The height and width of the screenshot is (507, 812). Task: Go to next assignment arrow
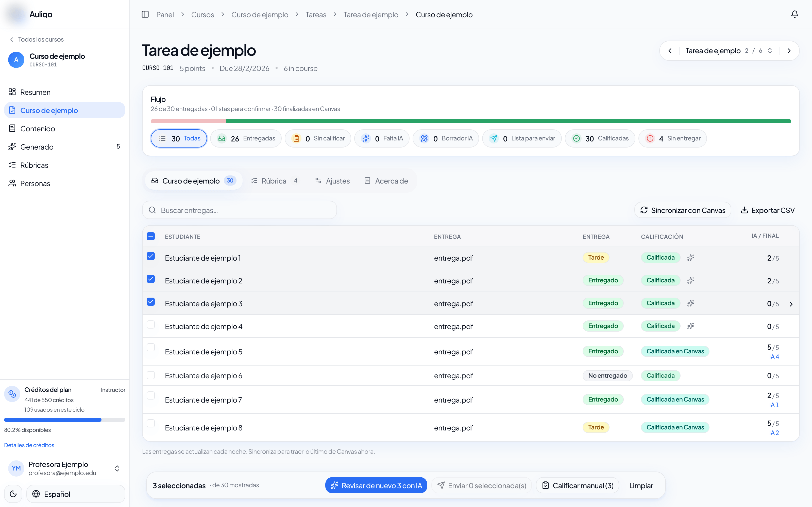coord(789,51)
